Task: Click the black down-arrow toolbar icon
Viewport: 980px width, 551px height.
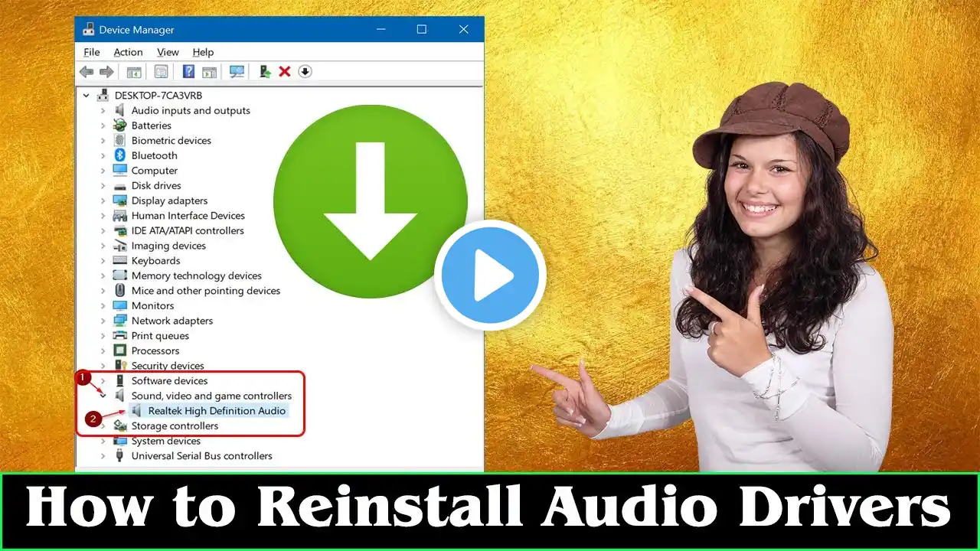Action: (305, 71)
